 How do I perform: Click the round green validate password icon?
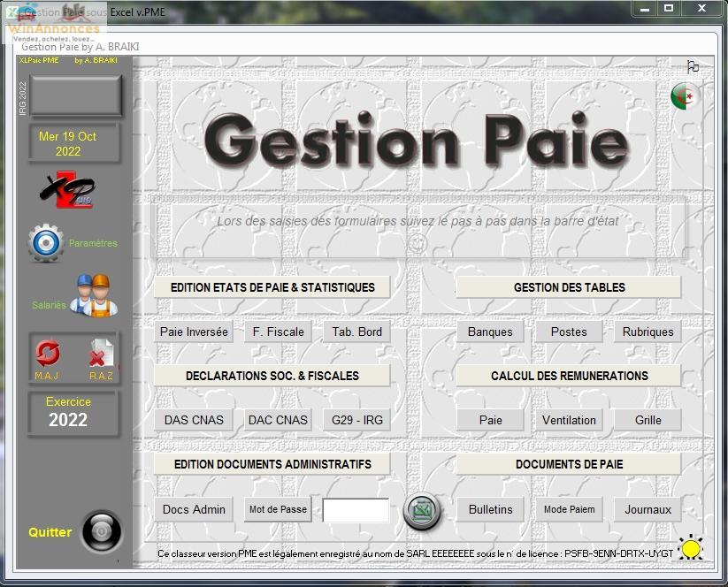click(422, 510)
